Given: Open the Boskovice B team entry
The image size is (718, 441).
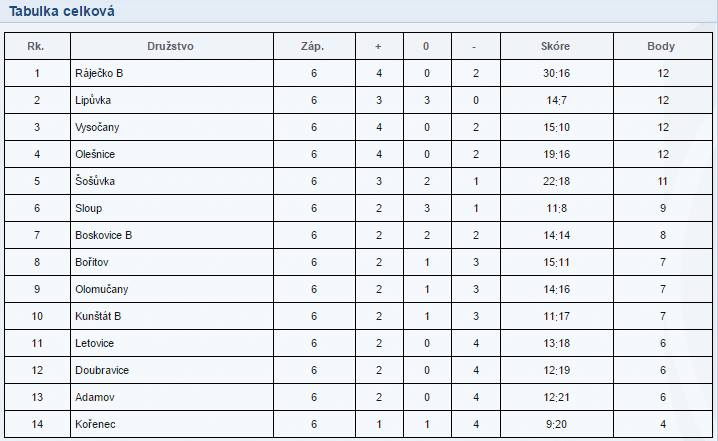Looking at the screenshot, I should coord(103,235).
